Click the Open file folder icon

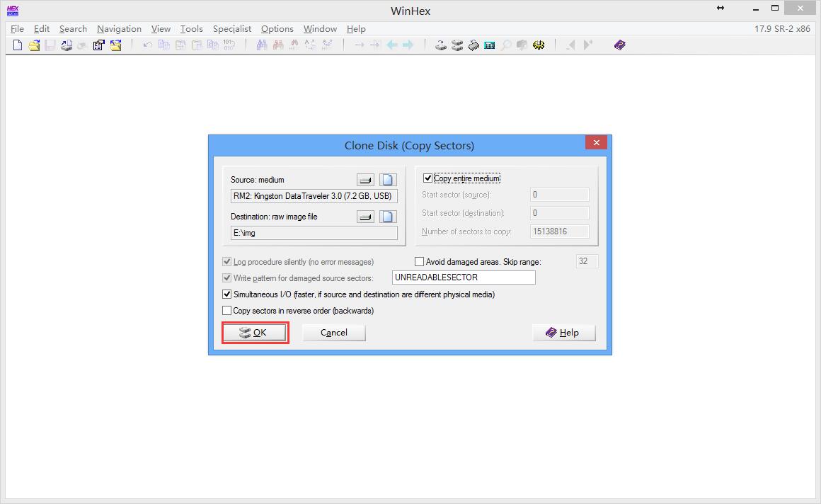pos(34,45)
